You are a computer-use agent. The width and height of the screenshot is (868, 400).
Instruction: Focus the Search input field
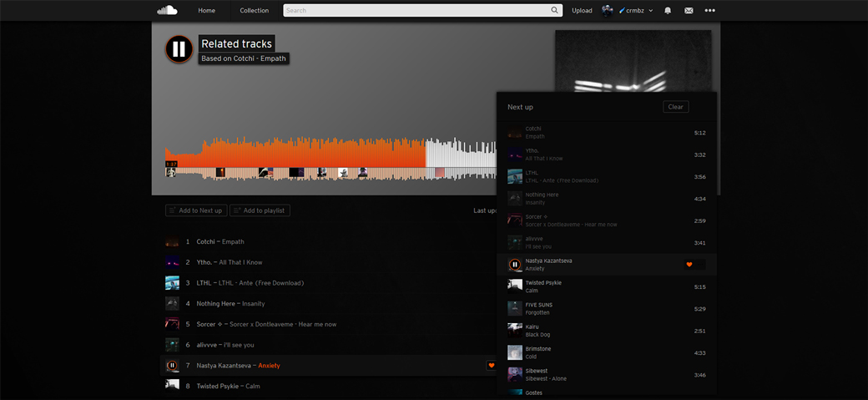[422, 11]
